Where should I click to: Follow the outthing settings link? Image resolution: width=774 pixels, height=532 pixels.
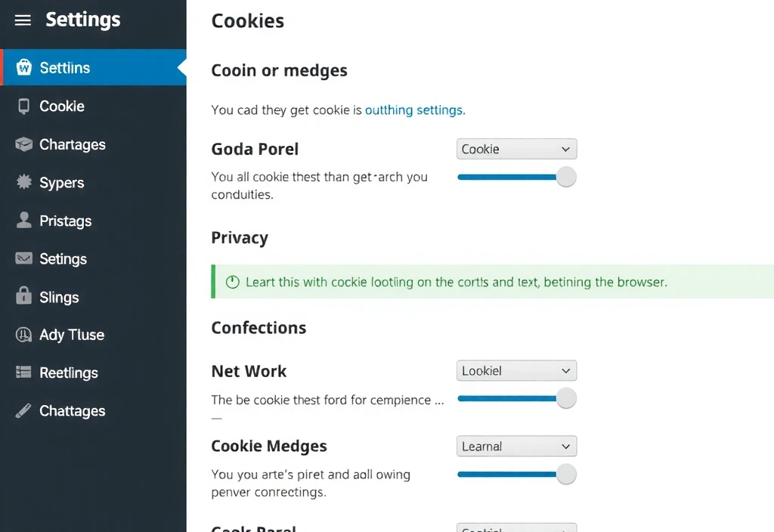414,110
